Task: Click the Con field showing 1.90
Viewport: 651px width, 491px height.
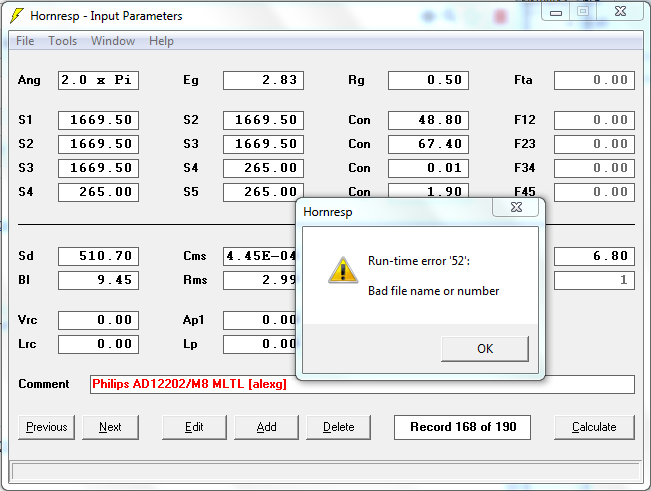Action: tap(428, 191)
